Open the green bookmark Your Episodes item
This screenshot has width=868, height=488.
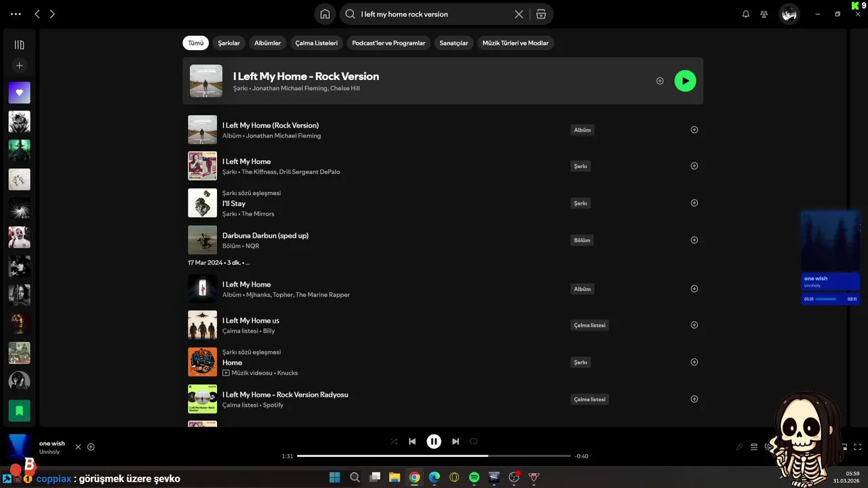[19, 411]
